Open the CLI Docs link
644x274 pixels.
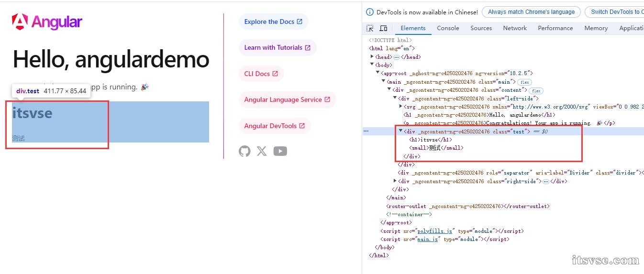(261, 74)
